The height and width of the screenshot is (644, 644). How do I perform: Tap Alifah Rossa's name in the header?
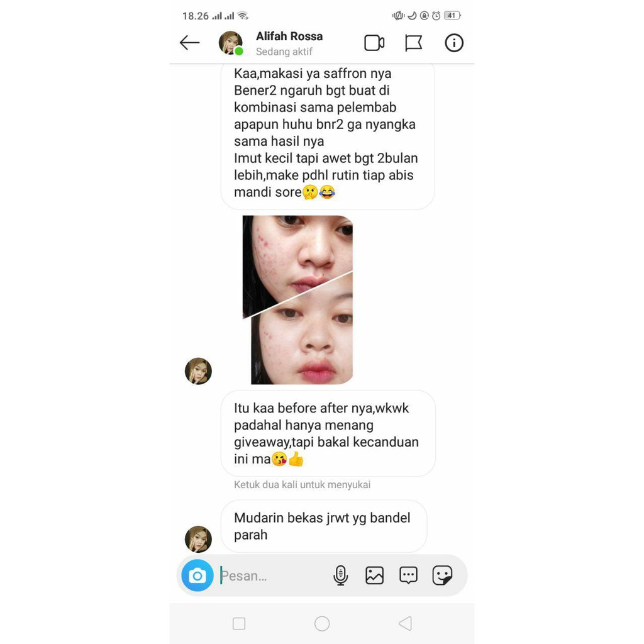point(289,36)
